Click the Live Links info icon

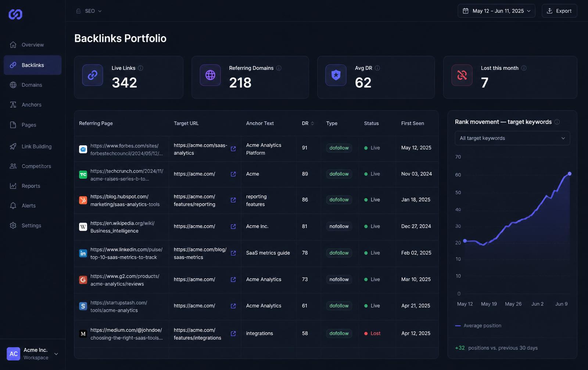(x=140, y=68)
